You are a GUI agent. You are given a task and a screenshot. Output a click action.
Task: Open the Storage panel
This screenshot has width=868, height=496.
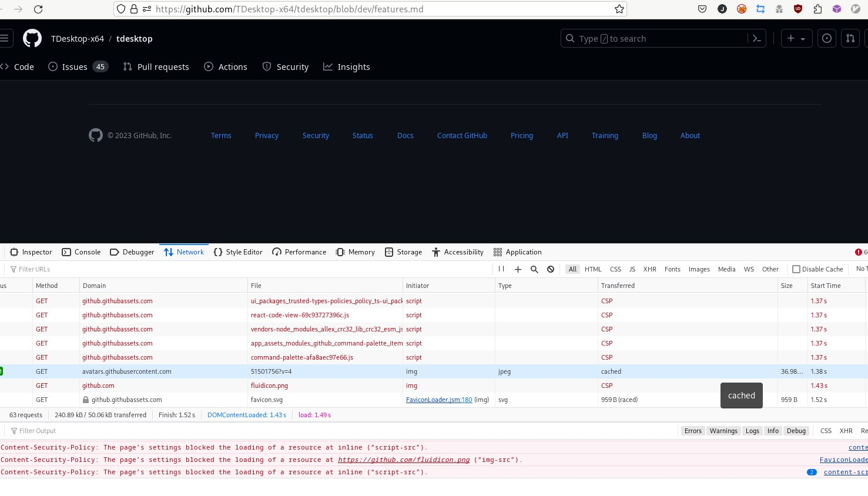tap(403, 252)
